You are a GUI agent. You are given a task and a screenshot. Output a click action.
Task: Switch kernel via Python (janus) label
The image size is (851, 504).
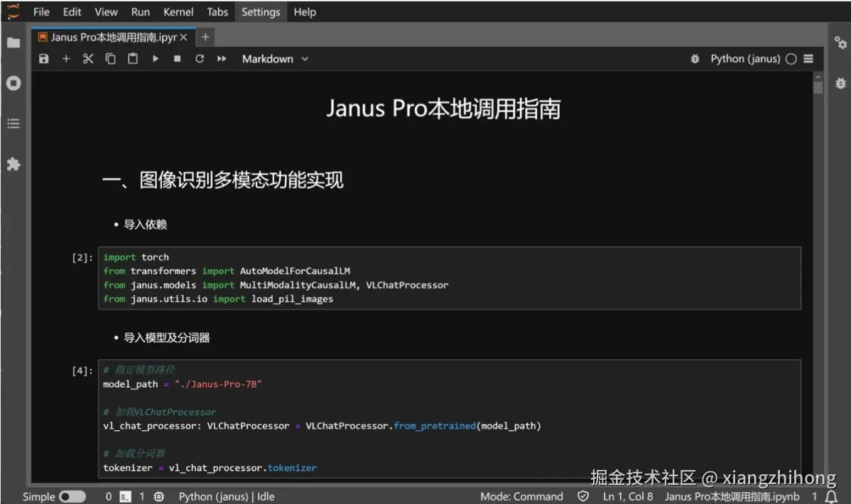click(x=745, y=59)
